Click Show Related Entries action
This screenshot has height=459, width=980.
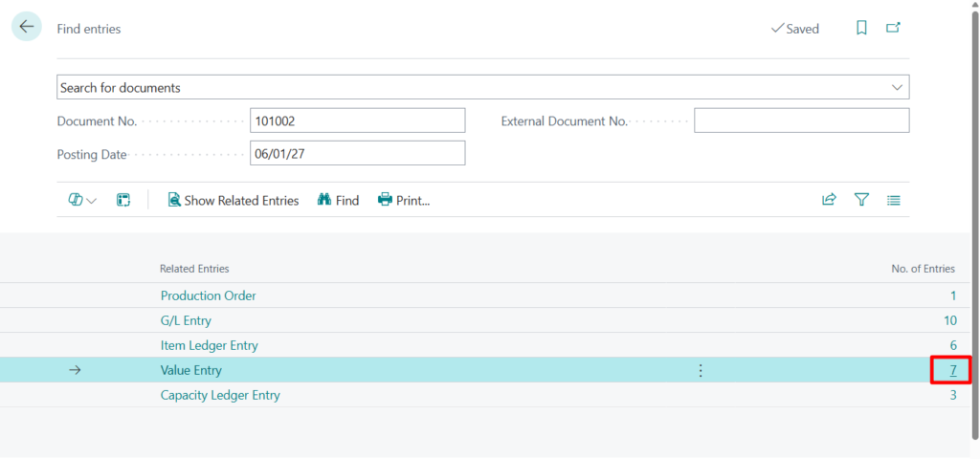coord(233,200)
